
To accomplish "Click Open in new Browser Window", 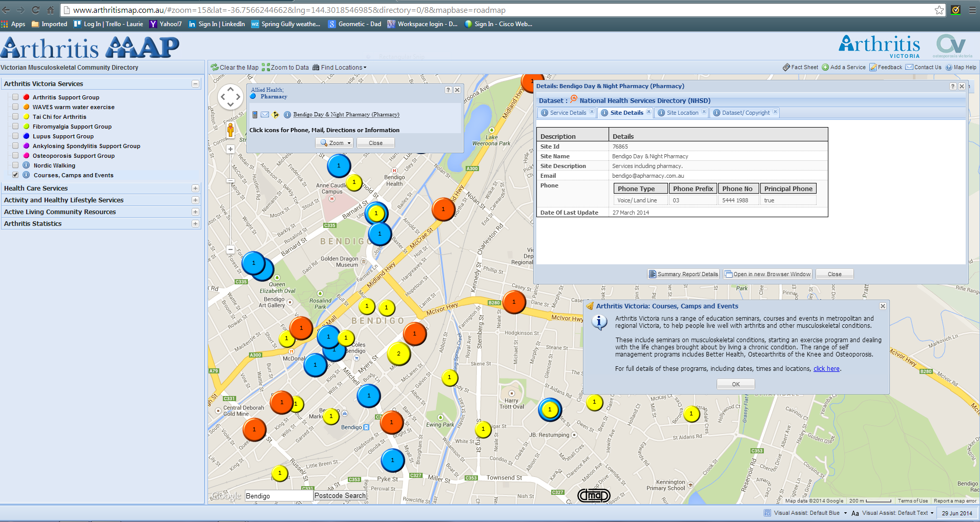I will pyautogui.click(x=767, y=274).
